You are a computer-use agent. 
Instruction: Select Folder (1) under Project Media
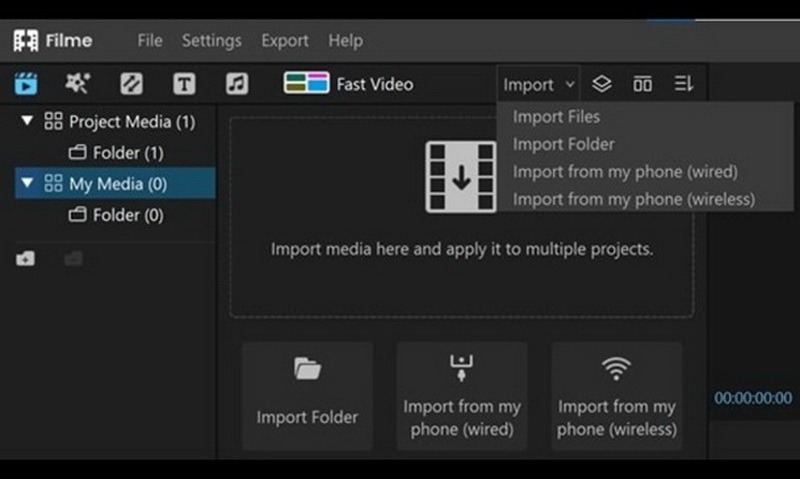[x=128, y=153]
